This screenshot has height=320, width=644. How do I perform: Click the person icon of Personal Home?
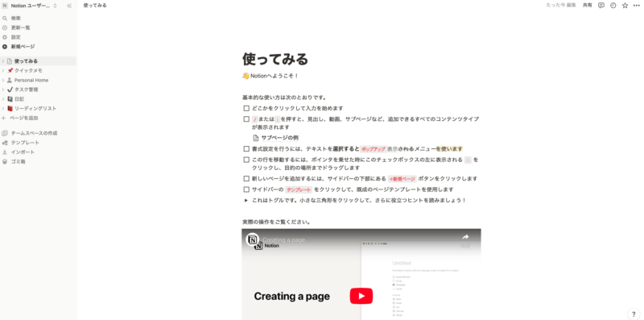10,80
